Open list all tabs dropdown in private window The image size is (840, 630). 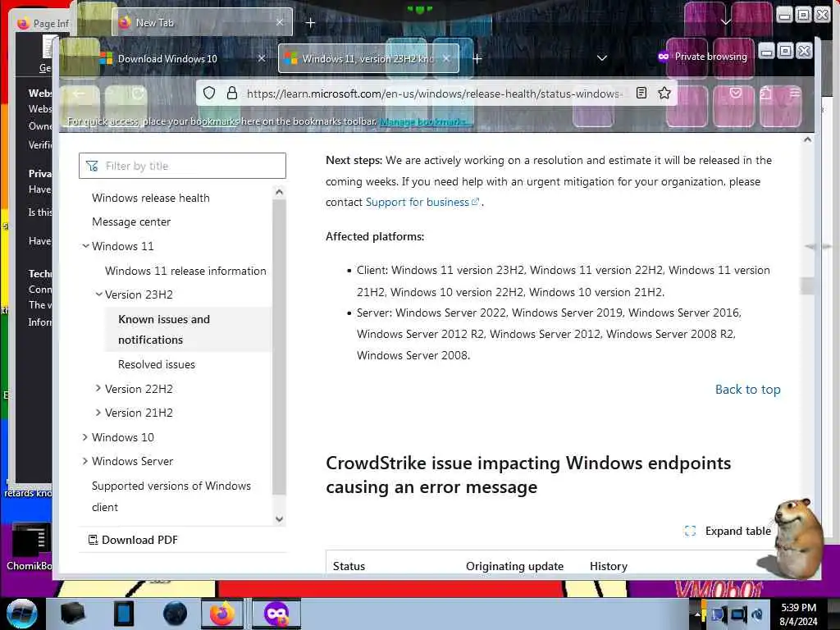(602, 58)
